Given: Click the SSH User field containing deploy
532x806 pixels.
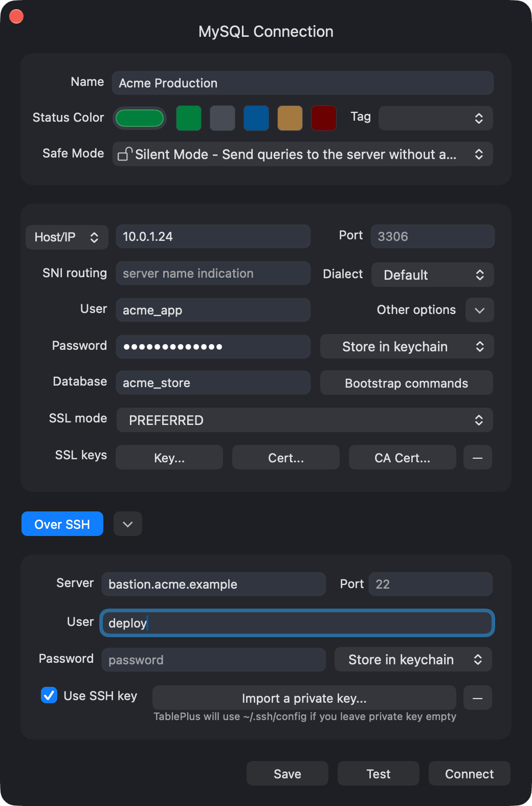Looking at the screenshot, I should click(297, 623).
